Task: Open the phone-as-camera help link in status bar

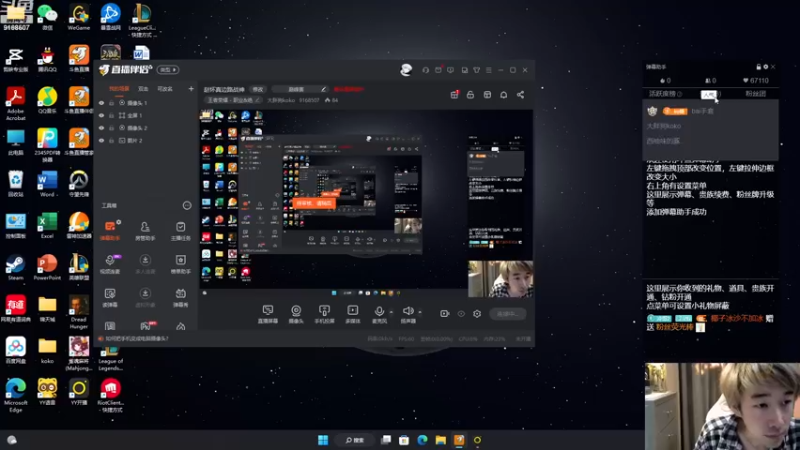Action: tap(136, 338)
